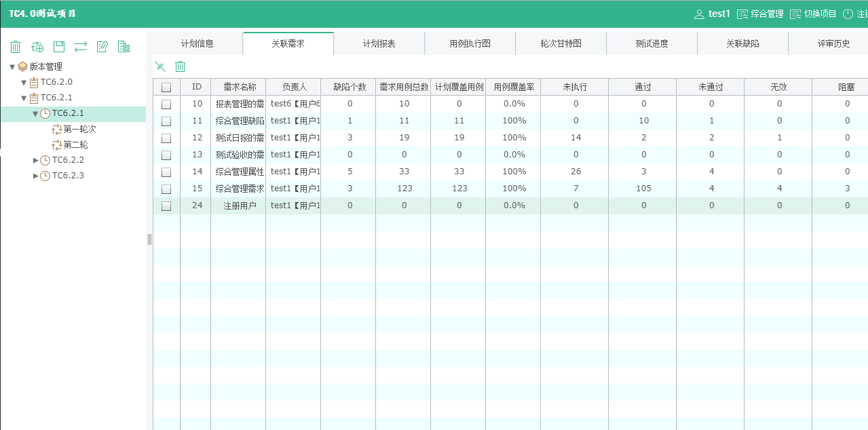Switch to the 计划报表 tab

coord(379,43)
